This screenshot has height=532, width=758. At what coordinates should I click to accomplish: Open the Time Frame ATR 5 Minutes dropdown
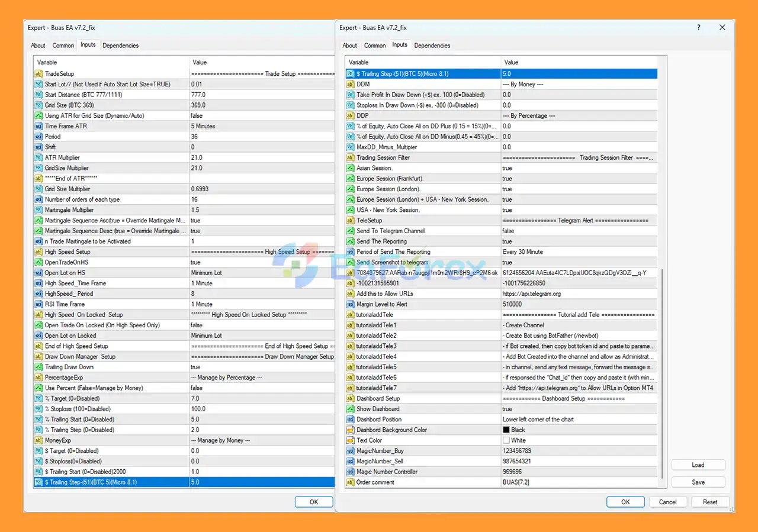[x=203, y=126]
